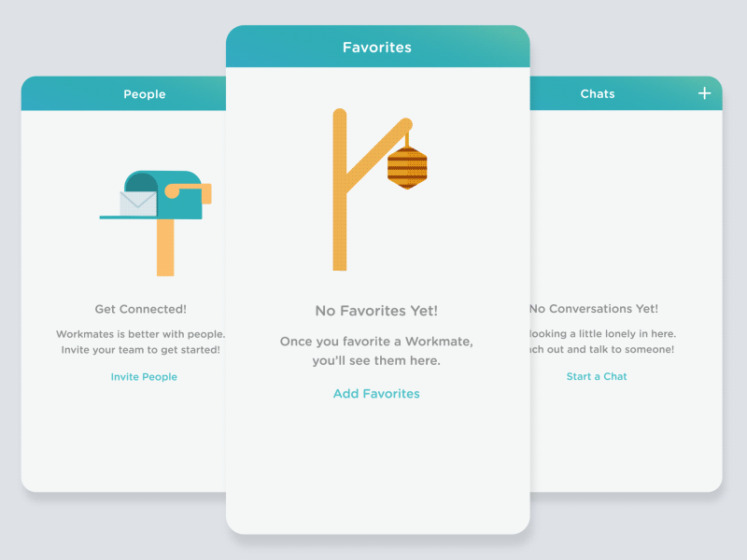The width and height of the screenshot is (747, 560).
Task: Click the plus icon in Chats header
Action: pyautogui.click(x=704, y=93)
